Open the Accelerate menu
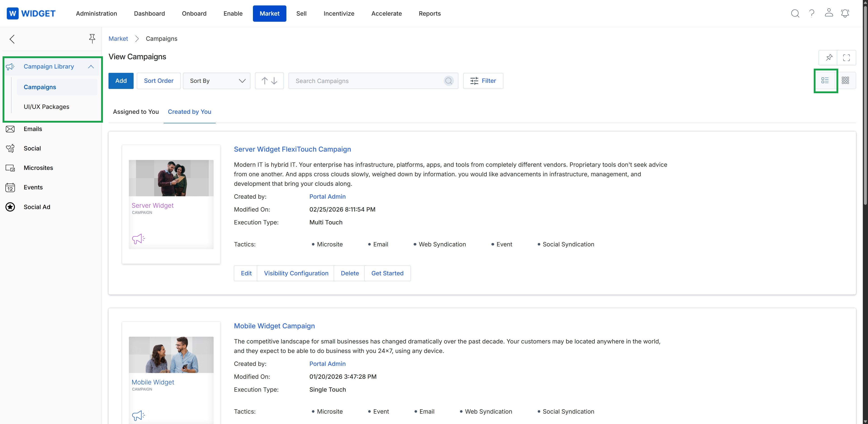This screenshot has height=424, width=868. (387, 14)
